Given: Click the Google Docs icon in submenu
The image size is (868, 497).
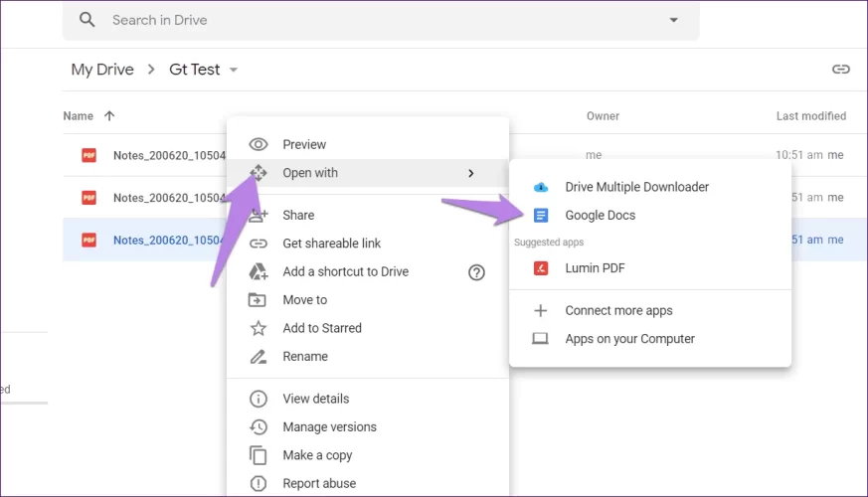Looking at the screenshot, I should (x=541, y=216).
